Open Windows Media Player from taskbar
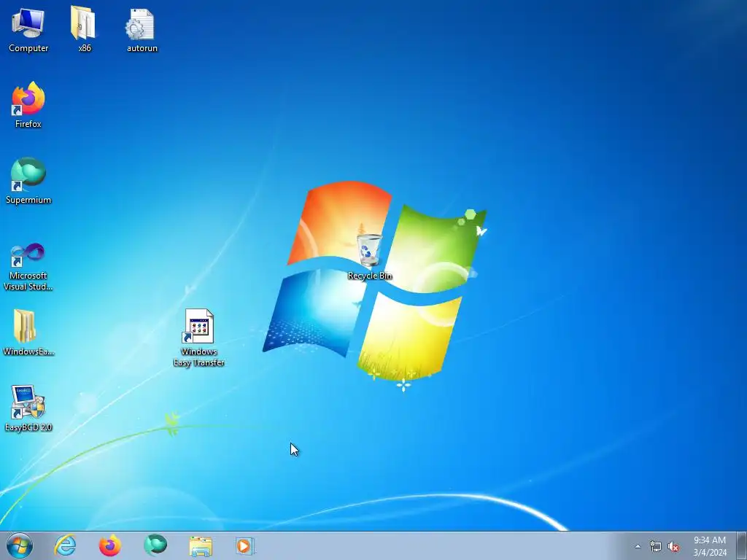747x560 pixels. tap(245, 545)
